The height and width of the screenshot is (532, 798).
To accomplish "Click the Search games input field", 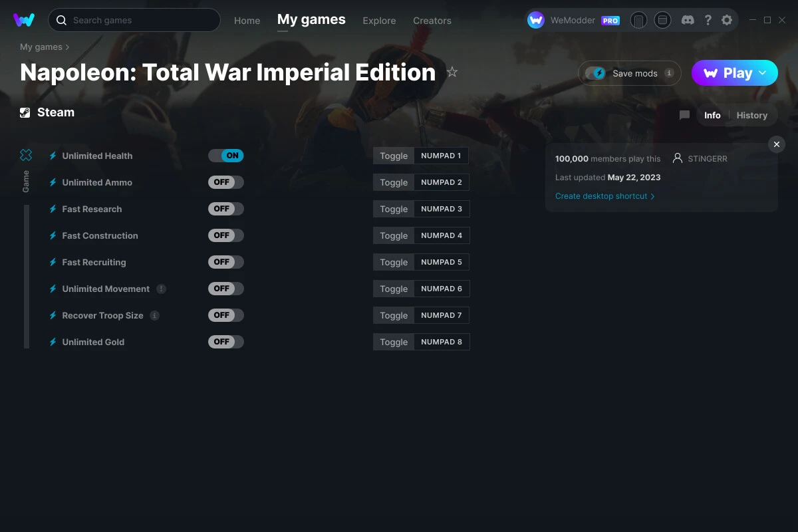I will click(133, 20).
